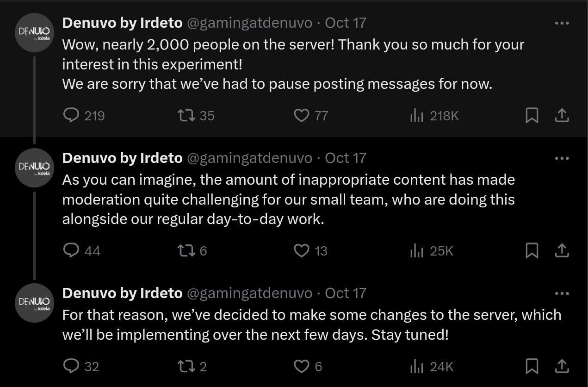Open more options on the moderation tweet

(x=562, y=158)
